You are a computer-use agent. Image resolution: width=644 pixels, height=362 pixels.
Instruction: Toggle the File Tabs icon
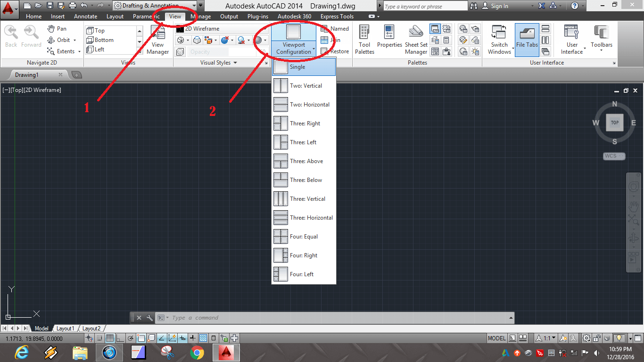[x=527, y=40]
